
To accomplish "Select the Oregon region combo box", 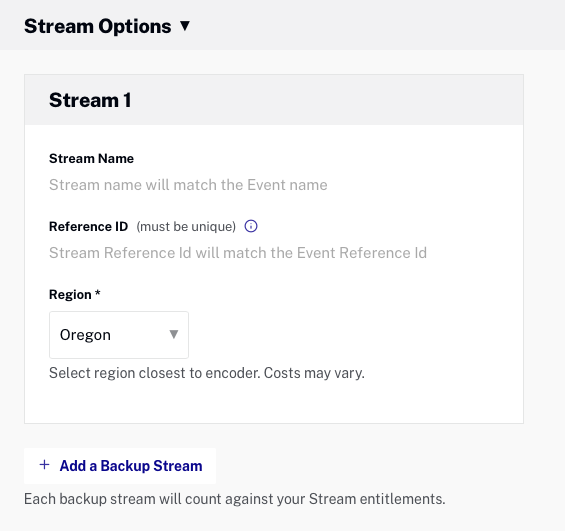I will tap(119, 335).
